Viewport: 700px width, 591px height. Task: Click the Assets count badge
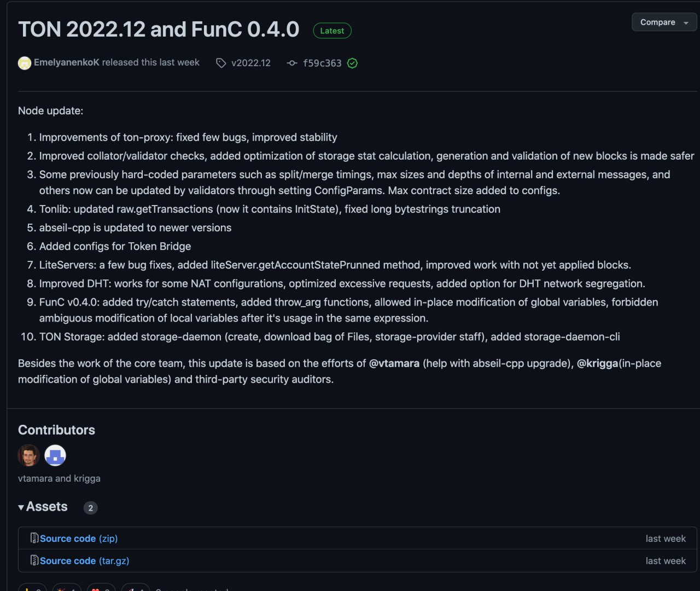coord(90,508)
